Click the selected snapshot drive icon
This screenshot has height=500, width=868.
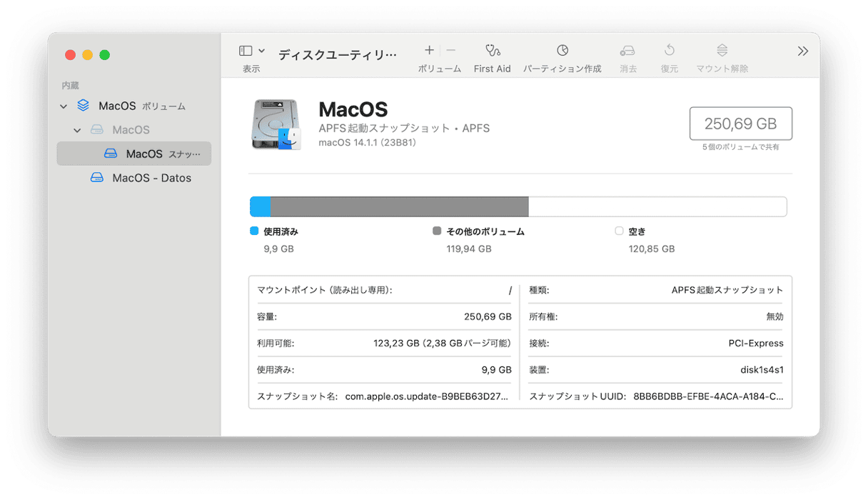[111, 154]
